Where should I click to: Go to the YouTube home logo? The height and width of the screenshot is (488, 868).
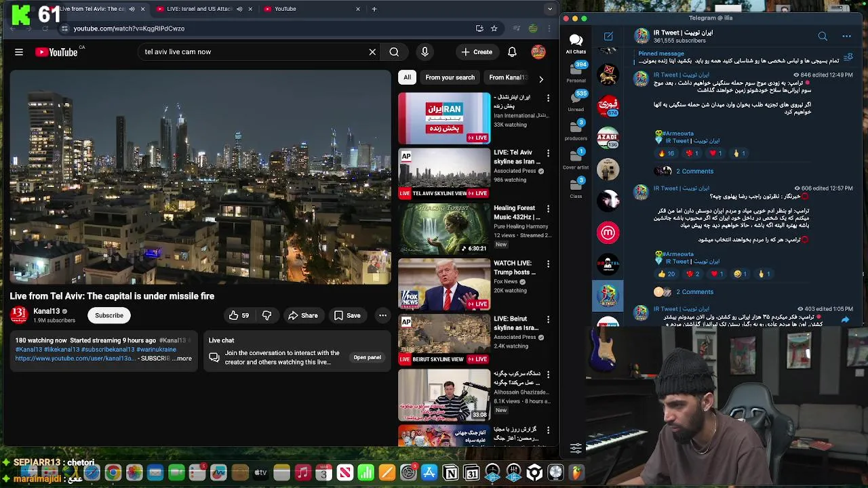tap(56, 52)
